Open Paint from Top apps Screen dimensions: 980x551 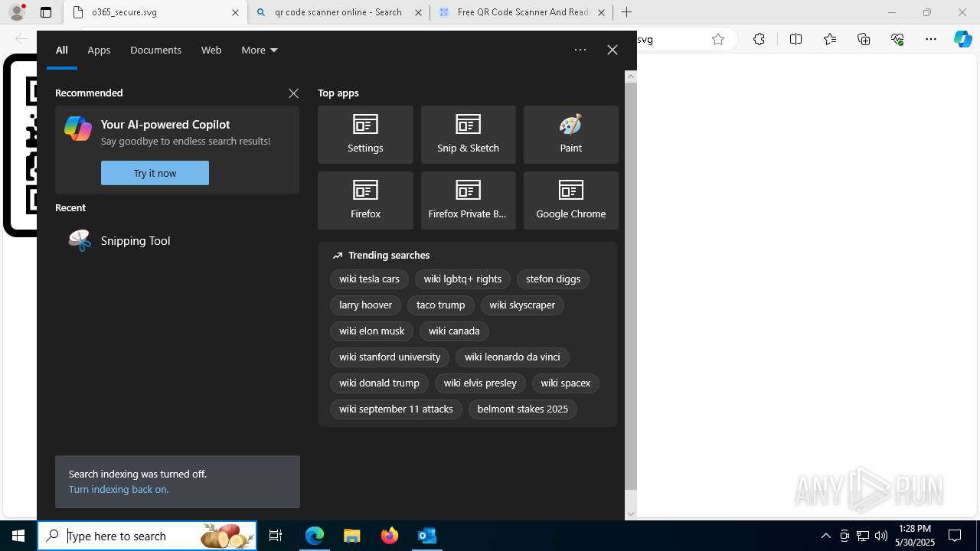(x=570, y=135)
